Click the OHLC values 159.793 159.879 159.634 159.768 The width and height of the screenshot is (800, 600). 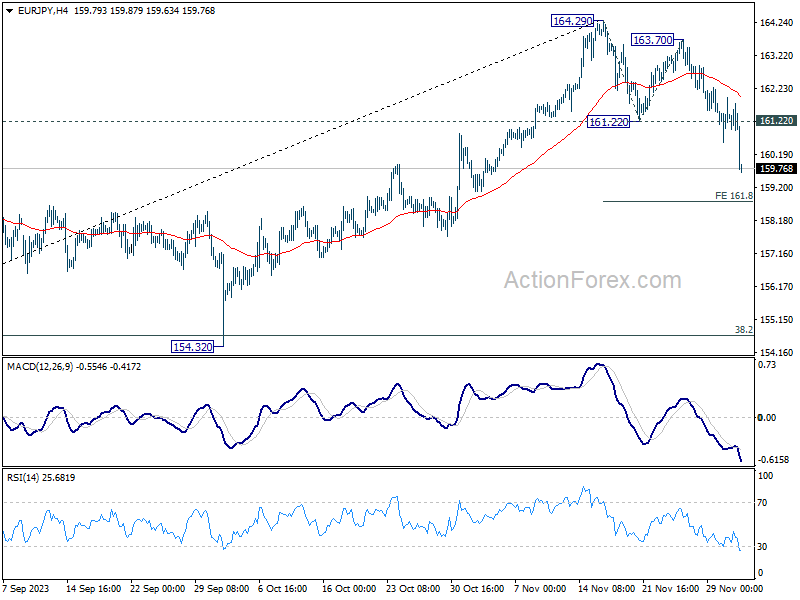[144, 11]
